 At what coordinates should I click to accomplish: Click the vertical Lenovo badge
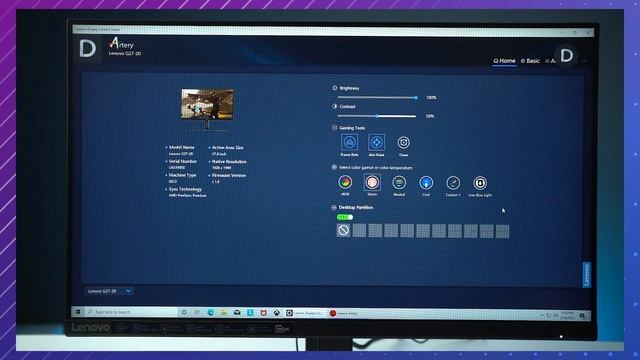pyautogui.click(x=587, y=274)
